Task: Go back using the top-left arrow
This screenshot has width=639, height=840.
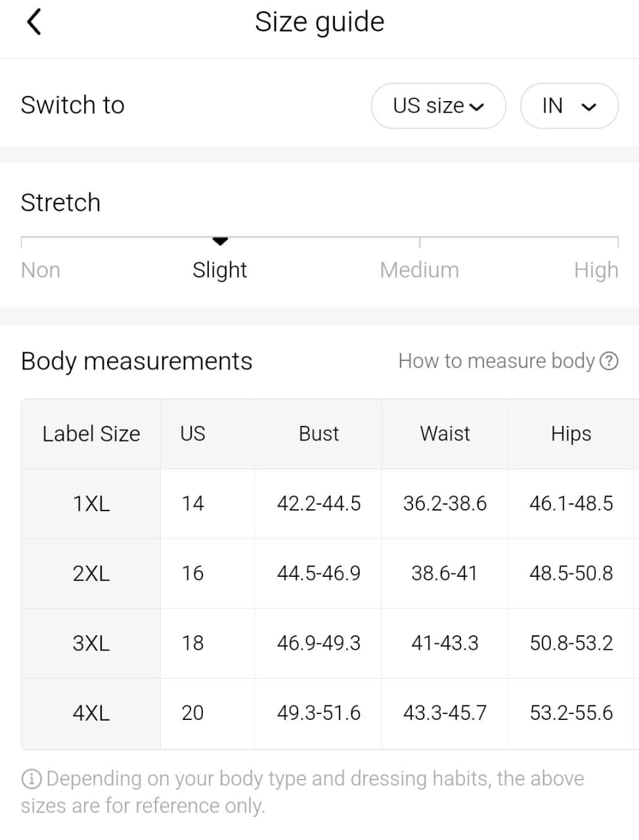Action: coord(34,22)
